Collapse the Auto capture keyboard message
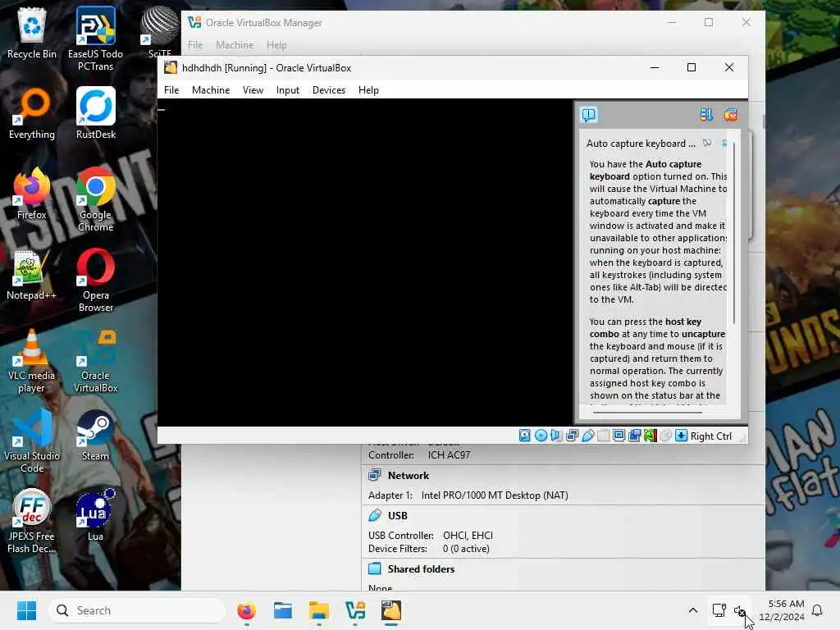 (724, 143)
